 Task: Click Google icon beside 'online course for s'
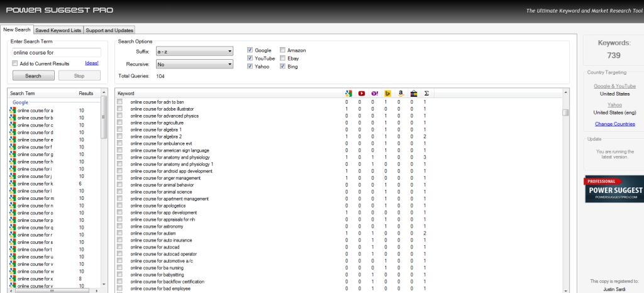(x=13, y=242)
